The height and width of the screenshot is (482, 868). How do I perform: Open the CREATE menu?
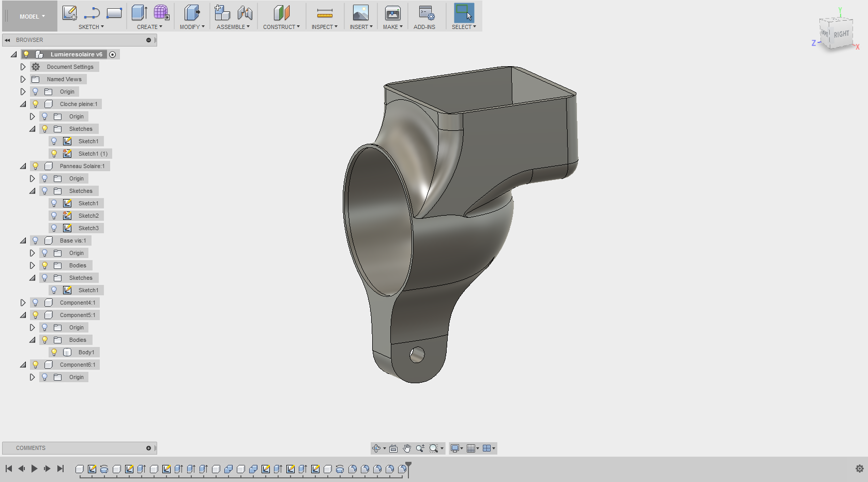pyautogui.click(x=149, y=27)
